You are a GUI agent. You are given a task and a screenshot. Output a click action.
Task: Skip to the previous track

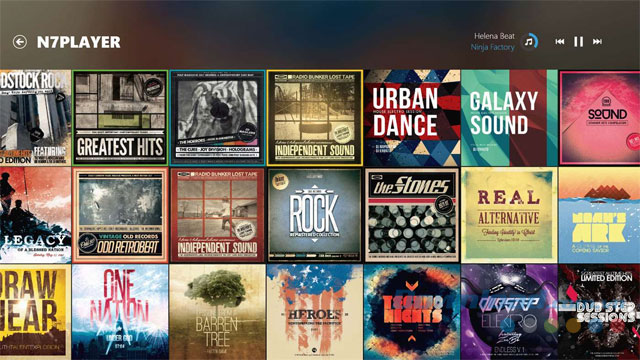(x=560, y=42)
